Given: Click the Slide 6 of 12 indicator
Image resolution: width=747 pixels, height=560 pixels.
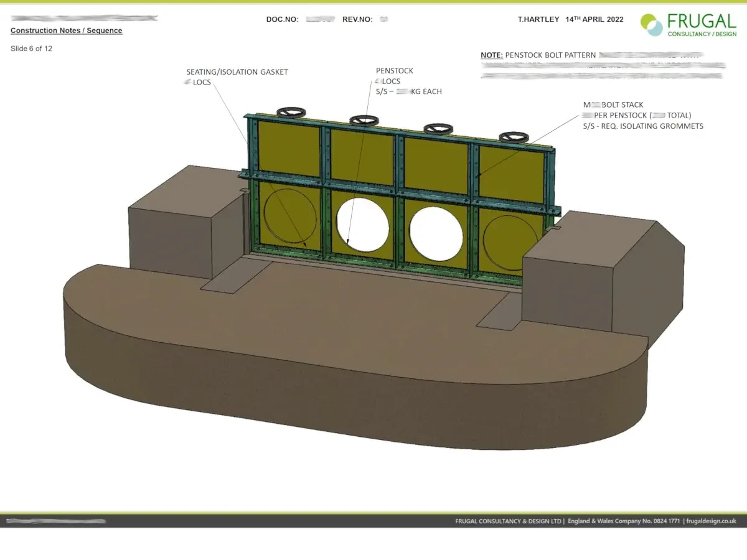Looking at the screenshot, I should click(x=31, y=49).
